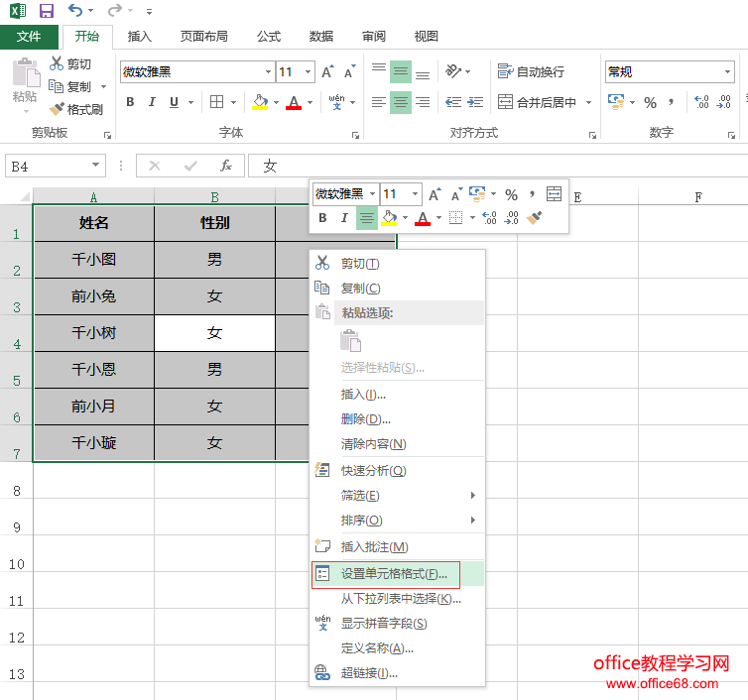Open the Name Box dropdown arrow
Image resolution: width=748 pixels, height=700 pixels.
[x=96, y=166]
